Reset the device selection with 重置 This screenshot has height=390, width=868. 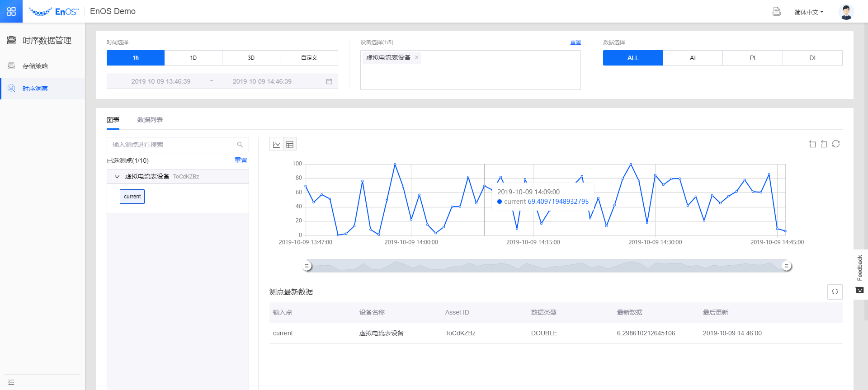click(576, 42)
